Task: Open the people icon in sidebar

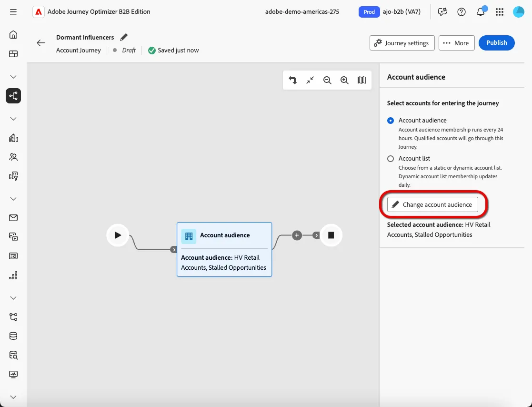Action: [x=13, y=157]
